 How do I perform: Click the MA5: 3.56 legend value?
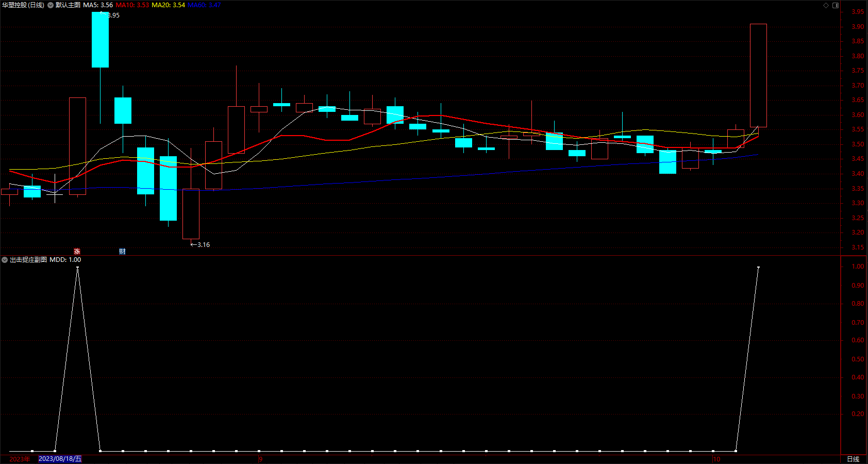[x=98, y=5]
